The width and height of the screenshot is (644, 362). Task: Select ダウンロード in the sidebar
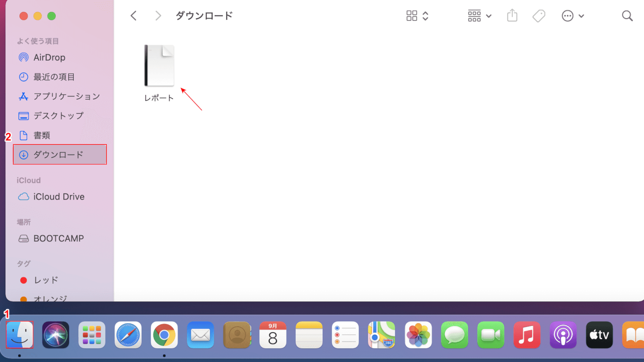[x=60, y=155]
